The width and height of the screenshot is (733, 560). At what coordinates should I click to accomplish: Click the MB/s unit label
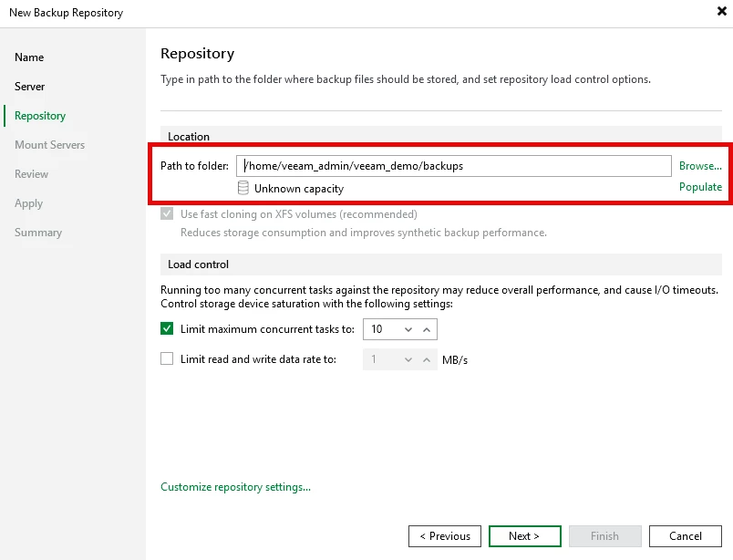coord(455,359)
